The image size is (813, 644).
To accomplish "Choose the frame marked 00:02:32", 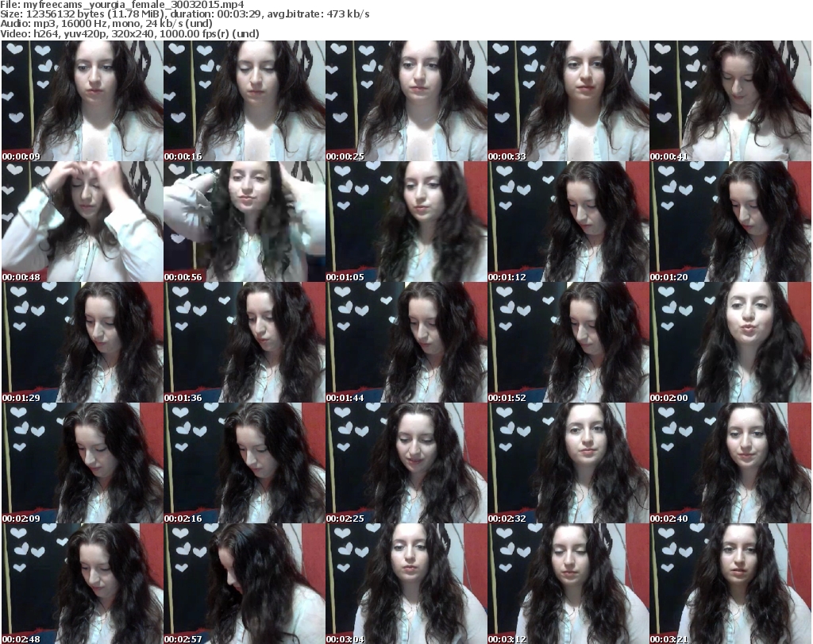I will pos(568,463).
